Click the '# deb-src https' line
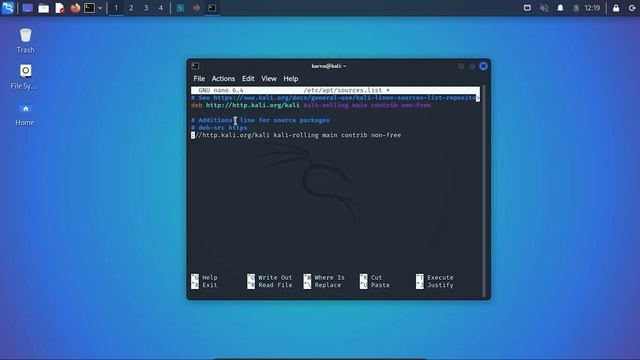 pyautogui.click(x=219, y=128)
